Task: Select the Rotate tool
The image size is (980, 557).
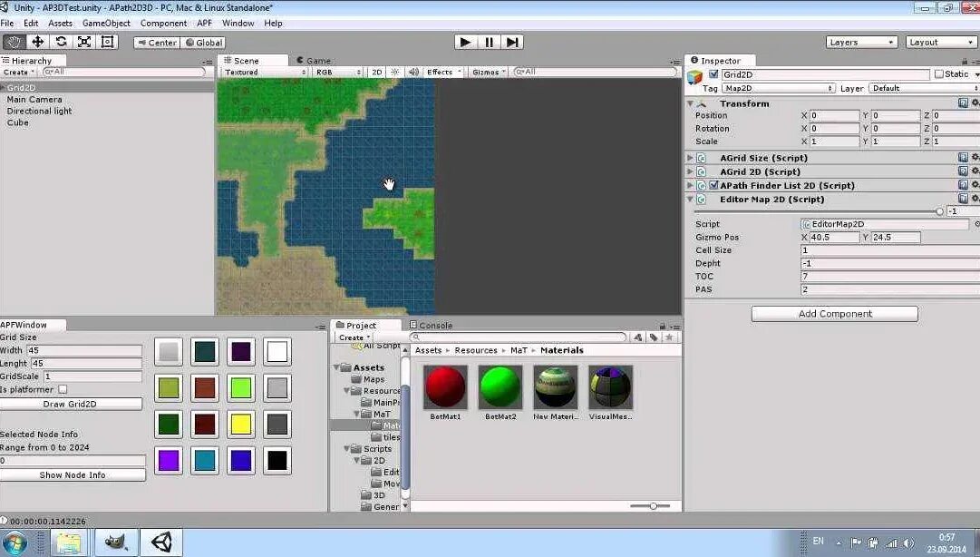Action: click(61, 42)
